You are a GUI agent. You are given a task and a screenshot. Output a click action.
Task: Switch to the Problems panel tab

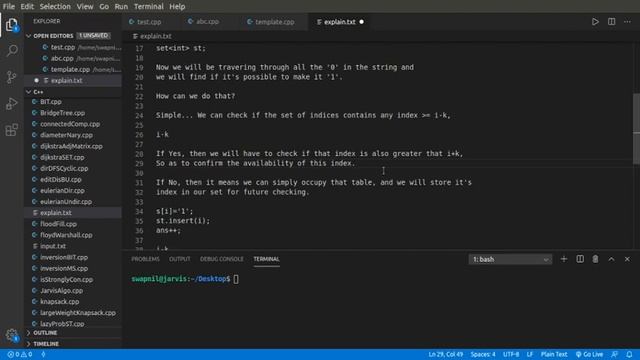pyautogui.click(x=145, y=259)
